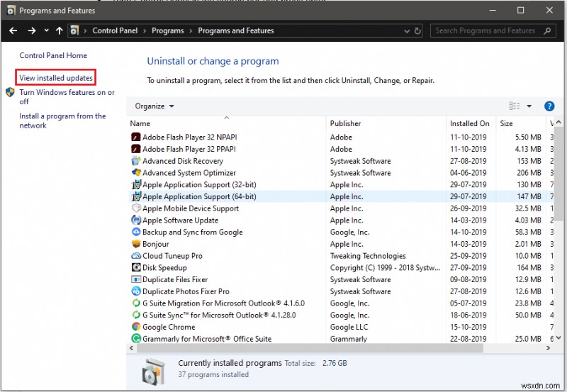Select Grammarly for Microsoft Office Suite icon

pos(136,338)
